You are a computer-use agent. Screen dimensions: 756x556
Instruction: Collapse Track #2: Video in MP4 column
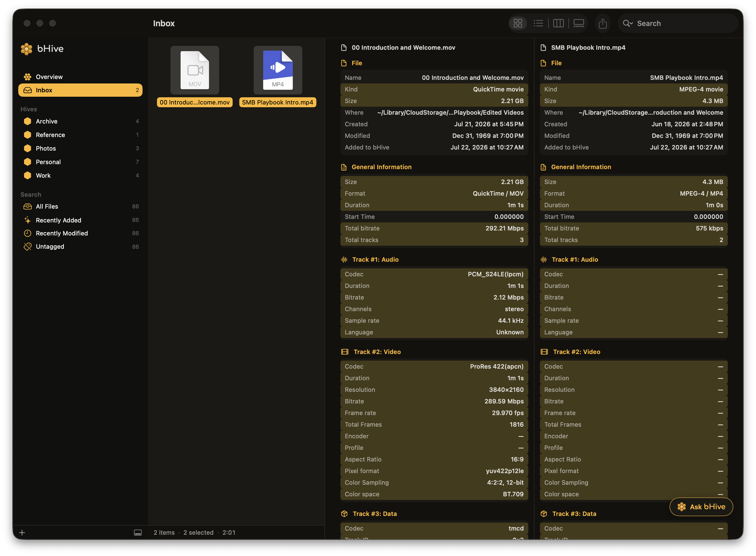coord(577,352)
